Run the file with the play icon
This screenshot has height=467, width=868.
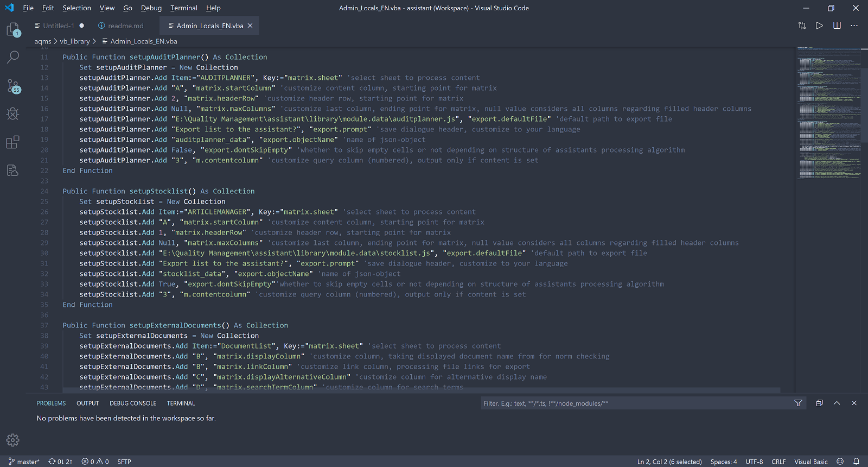[x=819, y=26]
